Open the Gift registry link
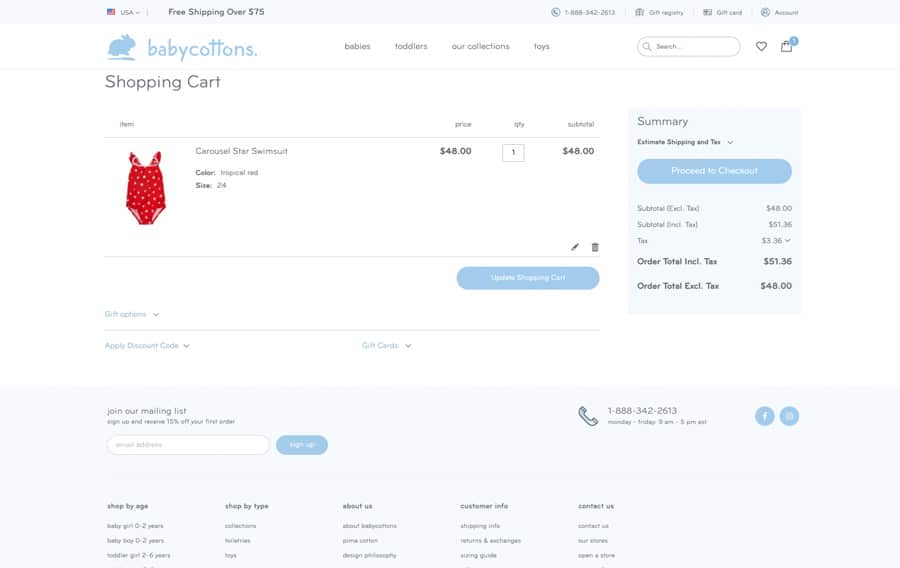900x568 pixels. tap(660, 13)
